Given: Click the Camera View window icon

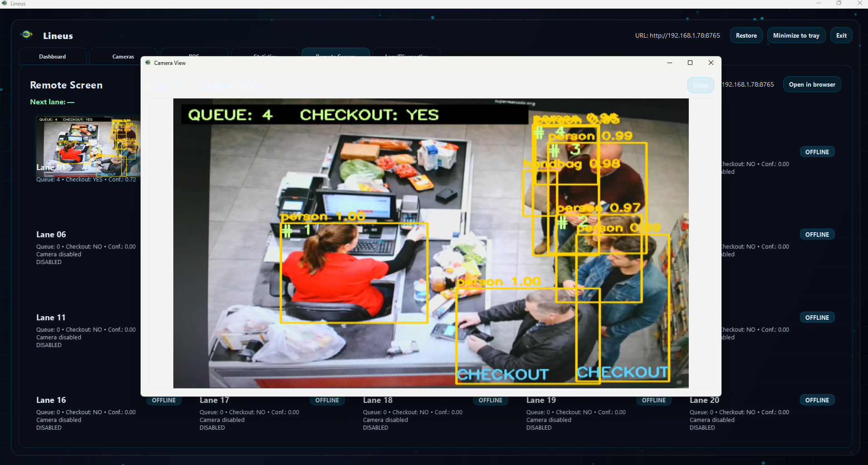Looking at the screenshot, I should pos(148,63).
